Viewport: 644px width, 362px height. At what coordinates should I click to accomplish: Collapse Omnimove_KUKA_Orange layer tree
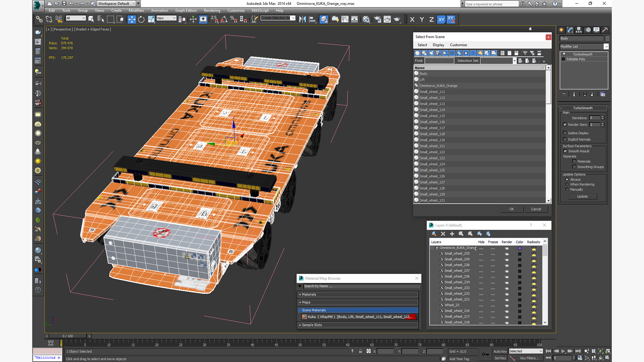432,248
